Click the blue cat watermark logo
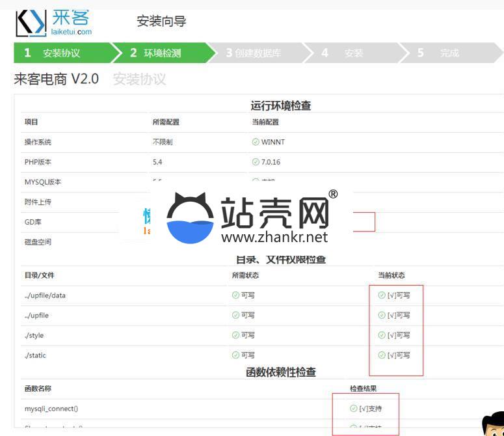This screenshot has width=504, height=436. (190, 219)
